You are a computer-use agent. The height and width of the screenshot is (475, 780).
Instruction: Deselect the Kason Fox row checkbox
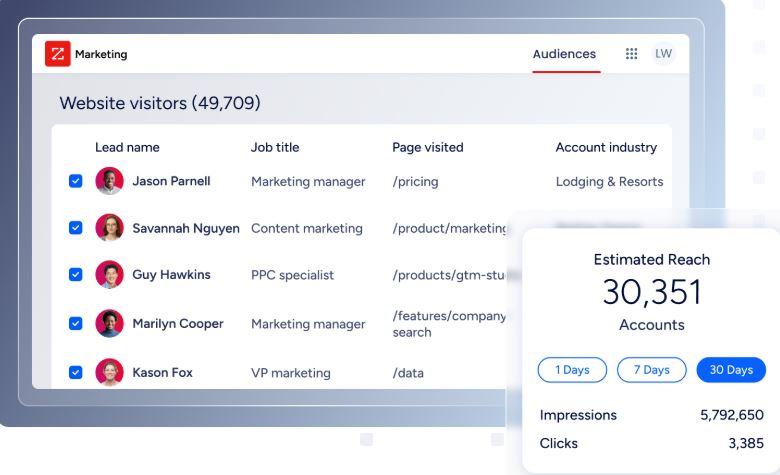[76, 372]
